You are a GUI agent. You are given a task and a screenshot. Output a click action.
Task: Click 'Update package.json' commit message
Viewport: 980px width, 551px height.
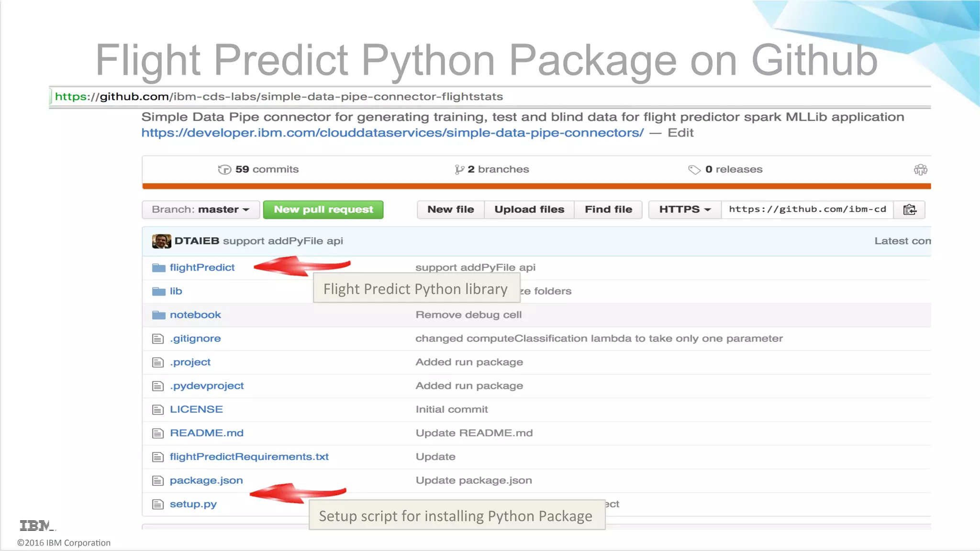(474, 481)
